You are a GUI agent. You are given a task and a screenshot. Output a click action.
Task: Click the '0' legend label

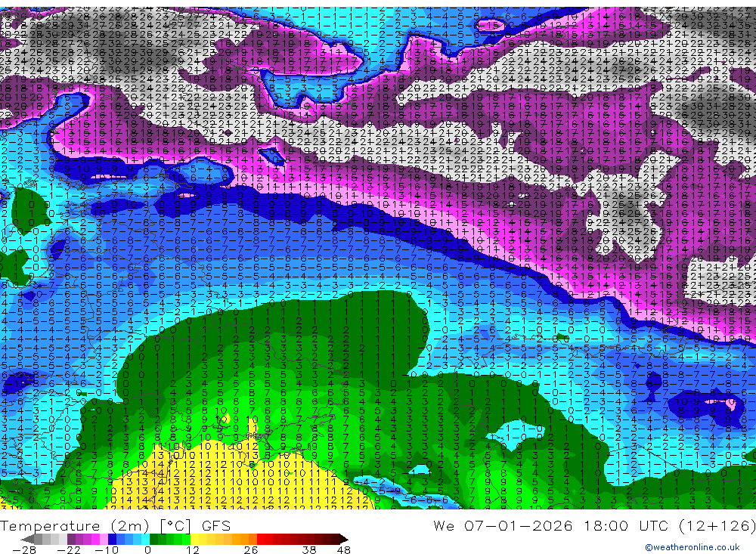(x=148, y=550)
